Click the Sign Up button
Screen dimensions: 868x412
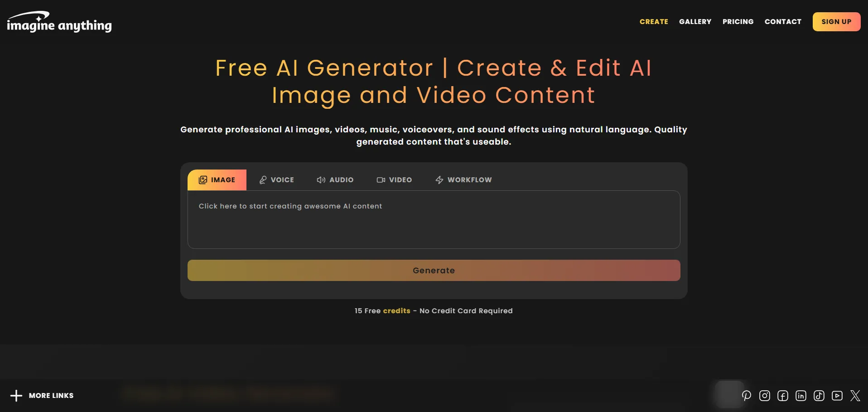pyautogui.click(x=836, y=22)
